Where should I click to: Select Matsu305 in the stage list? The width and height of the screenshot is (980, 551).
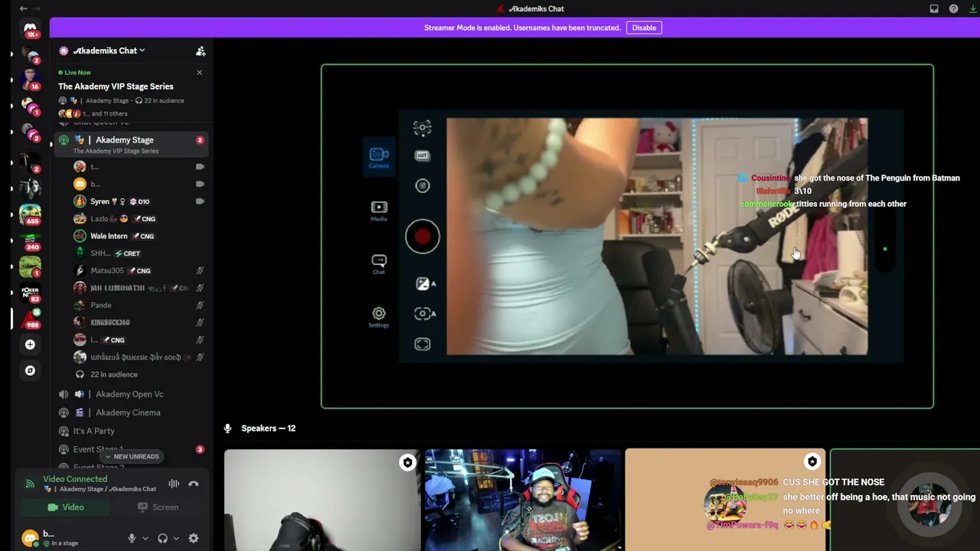click(x=139, y=270)
